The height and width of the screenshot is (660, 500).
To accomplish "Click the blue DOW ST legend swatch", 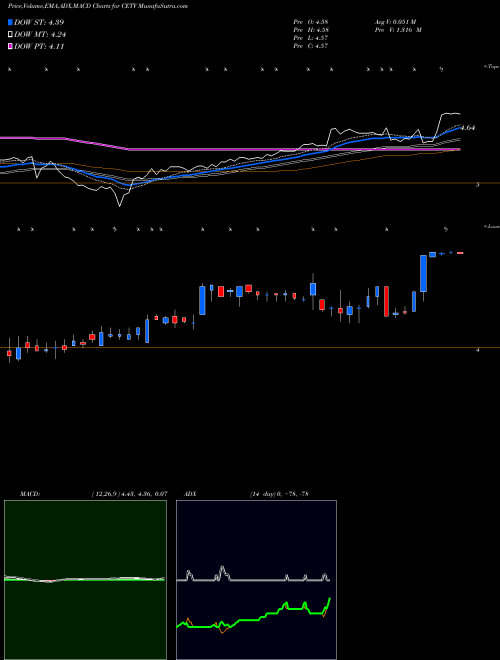I will tap(11, 22).
